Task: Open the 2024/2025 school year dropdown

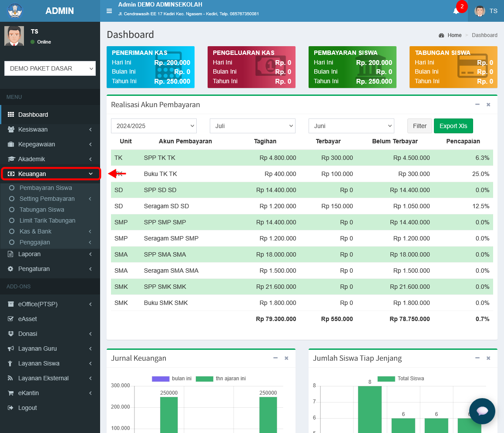Action: coord(154,126)
